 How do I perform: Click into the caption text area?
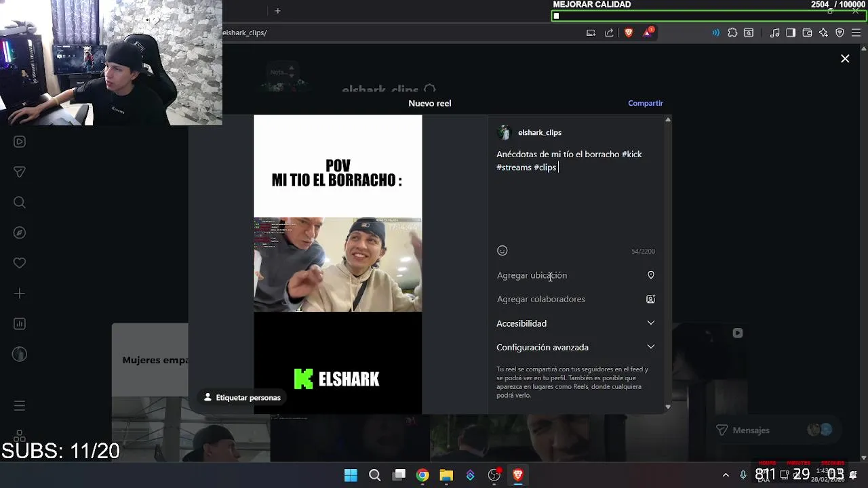tap(576, 197)
